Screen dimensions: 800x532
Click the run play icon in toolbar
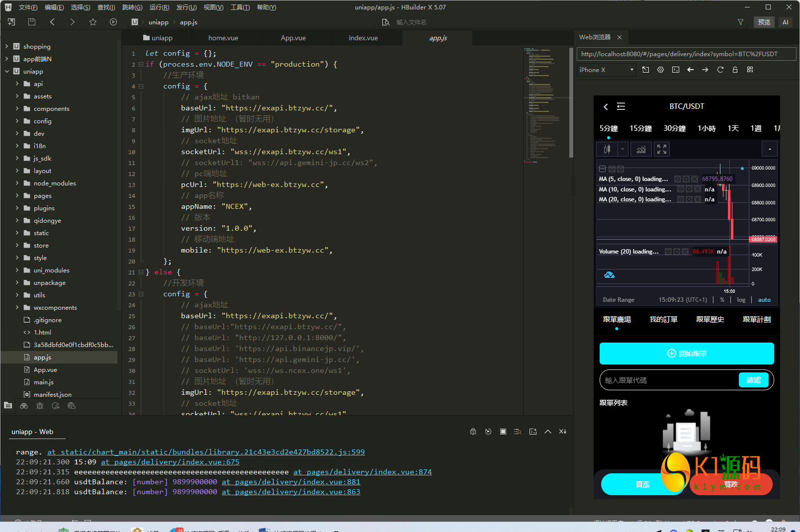click(x=113, y=22)
